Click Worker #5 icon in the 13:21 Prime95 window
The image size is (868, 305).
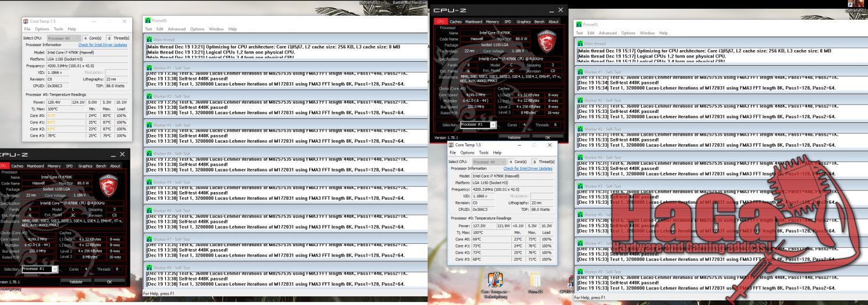tap(148, 182)
